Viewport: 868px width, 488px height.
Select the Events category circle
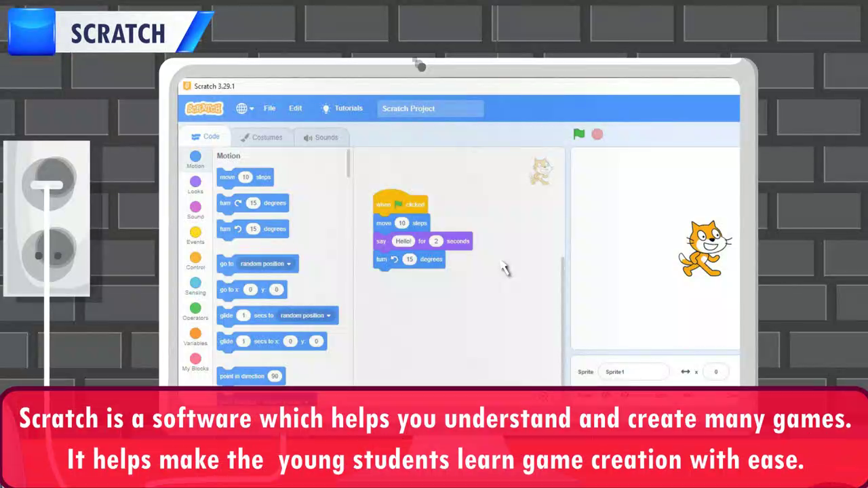pos(195,232)
